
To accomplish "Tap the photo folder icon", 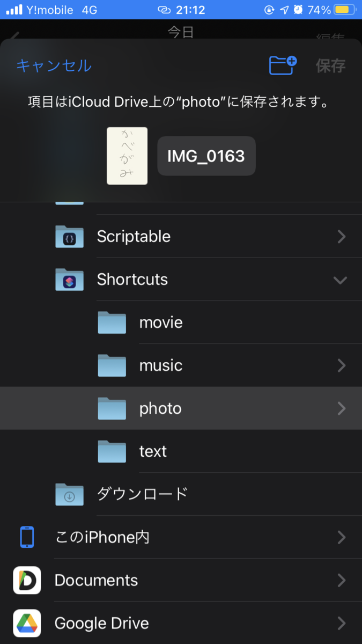I will (x=112, y=408).
